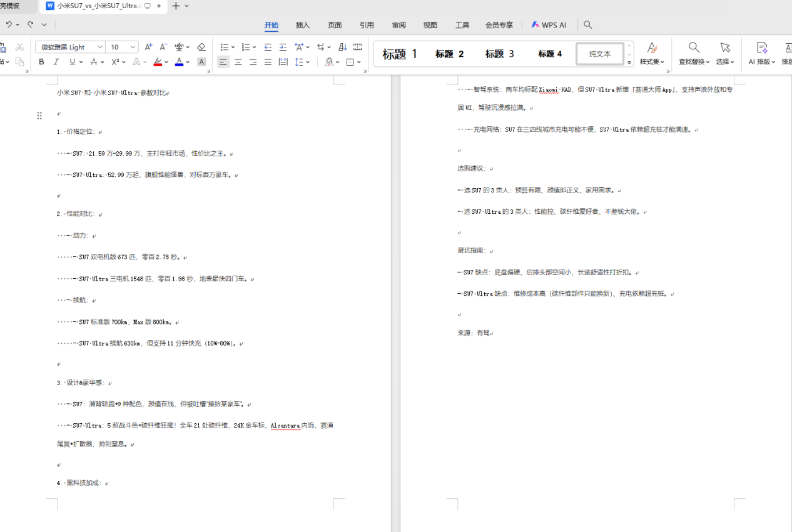Click the superscript X² icon
This screenshot has width=792, height=532.
pos(115,62)
